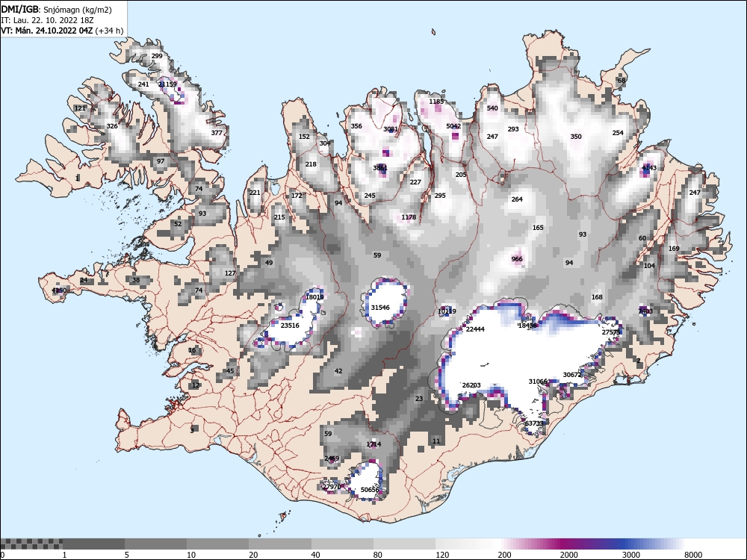The image size is (747, 560).
Task: Click snow value '5042'
Action: point(453,126)
